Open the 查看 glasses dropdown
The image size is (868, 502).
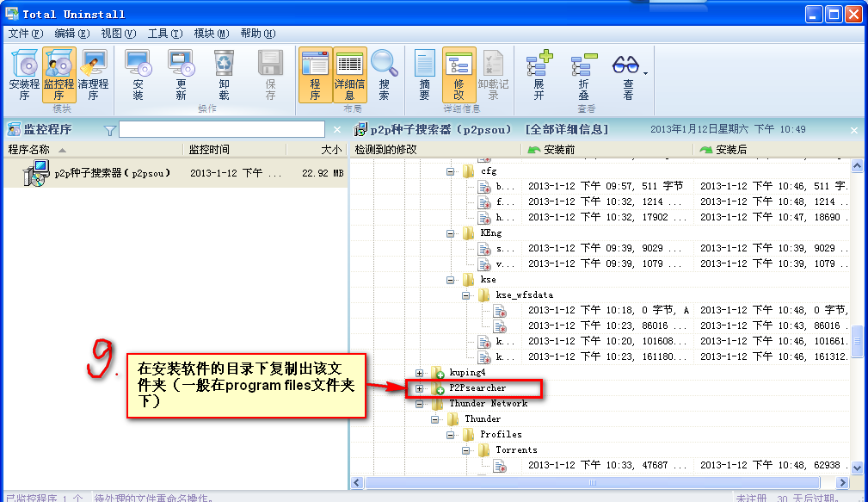628,75
